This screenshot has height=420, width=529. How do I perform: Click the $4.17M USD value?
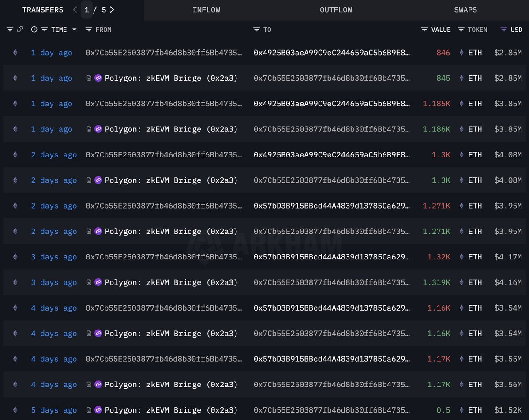508,257
